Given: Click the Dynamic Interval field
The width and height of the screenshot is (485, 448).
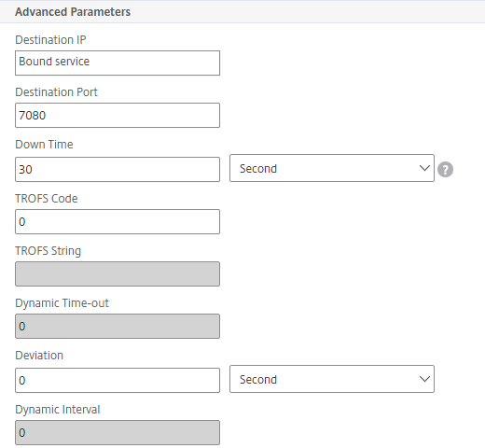Looking at the screenshot, I should (x=118, y=432).
